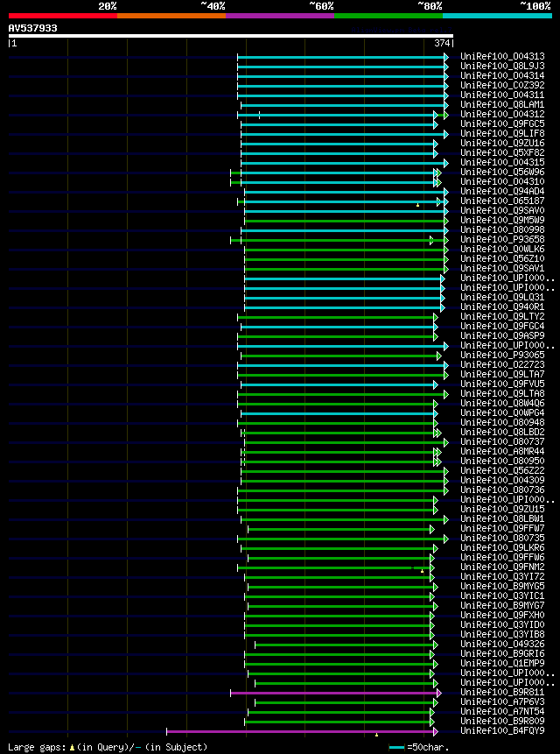Select hit UniRef100_B9MYG5
The height and width of the screenshot is (754, 560).
(x=502, y=586)
